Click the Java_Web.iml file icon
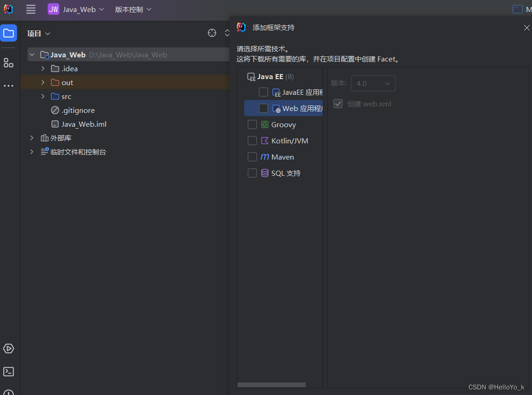This screenshot has height=395, width=532. pos(55,124)
